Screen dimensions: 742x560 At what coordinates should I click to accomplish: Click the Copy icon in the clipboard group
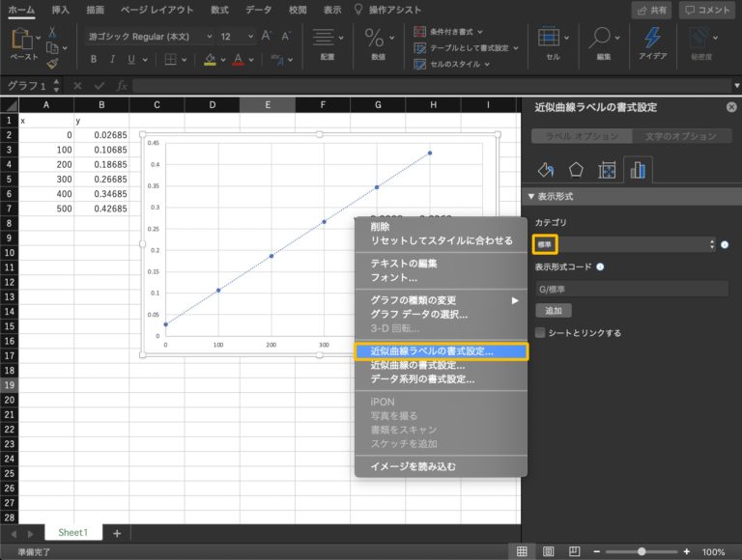[52, 47]
